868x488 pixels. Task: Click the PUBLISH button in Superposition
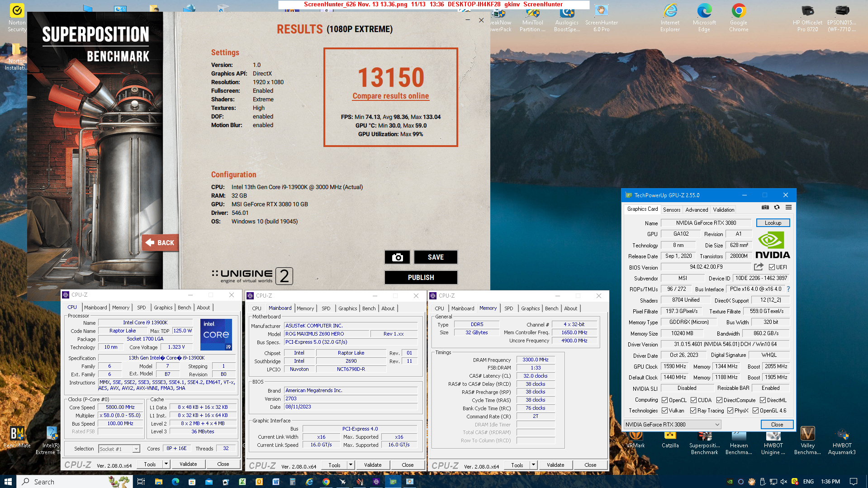point(421,277)
